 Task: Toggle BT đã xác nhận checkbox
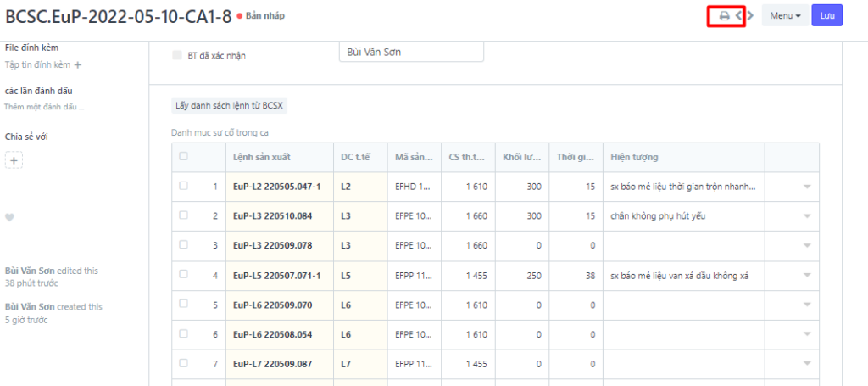point(177,55)
